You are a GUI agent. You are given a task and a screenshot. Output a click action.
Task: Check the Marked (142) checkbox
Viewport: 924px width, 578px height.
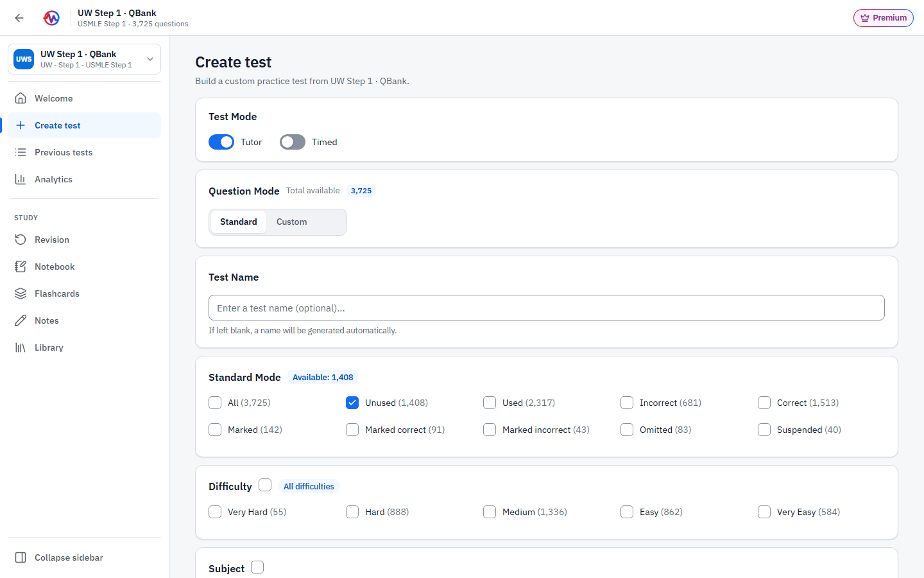tap(215, 430)
